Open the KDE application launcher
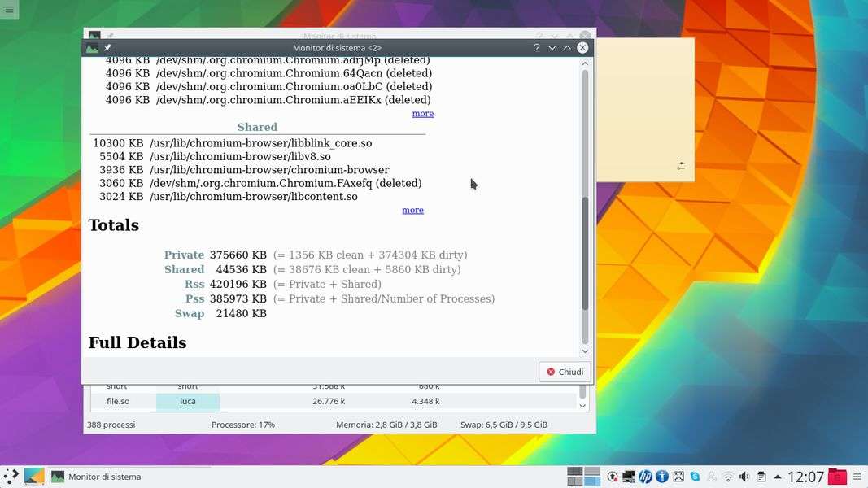This screenshot has width=868, height=488. click(11, 477)
